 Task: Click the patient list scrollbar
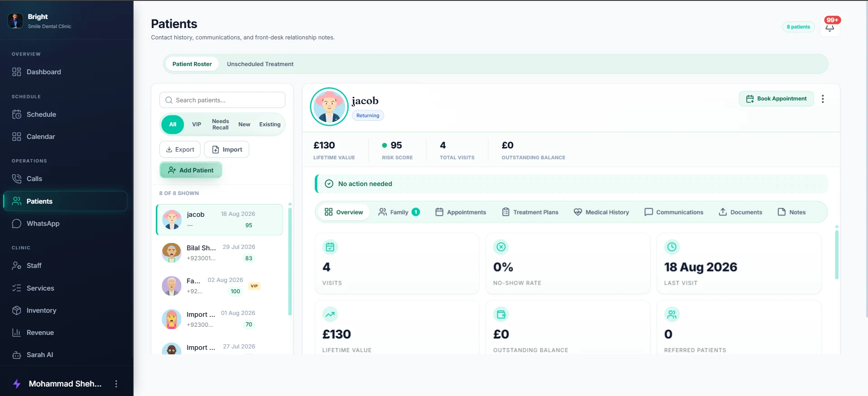point(290,262)
